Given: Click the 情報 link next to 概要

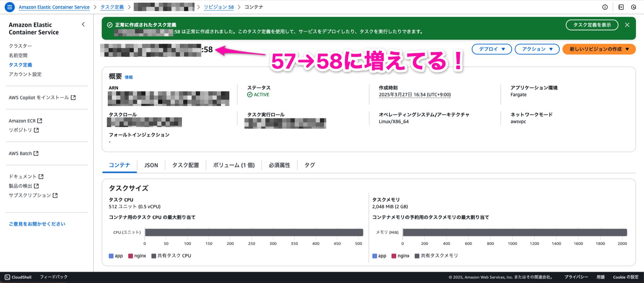Looking at the screenshot, I should [129, 77].
